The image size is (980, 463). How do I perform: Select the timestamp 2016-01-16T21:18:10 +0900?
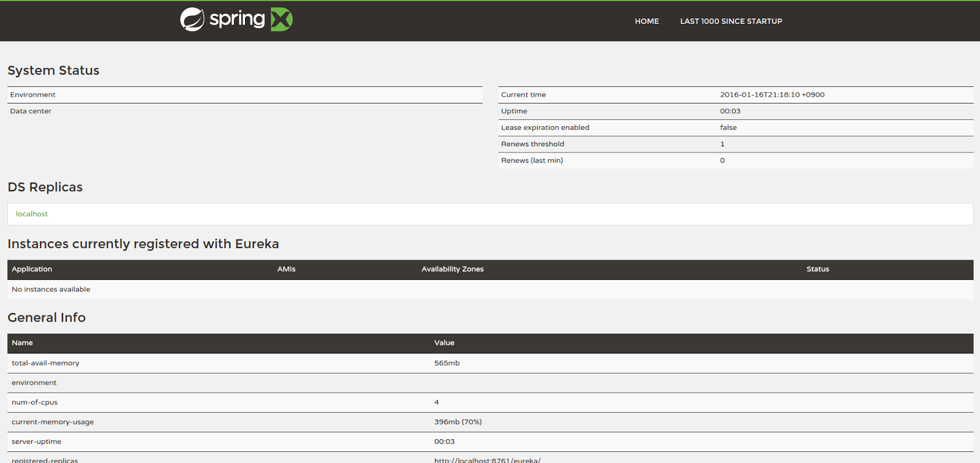[772, 94]
